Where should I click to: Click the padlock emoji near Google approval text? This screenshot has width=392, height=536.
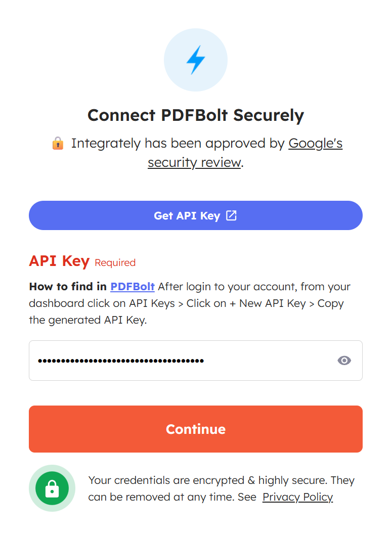pyautogui.click(x=58, y=143)
